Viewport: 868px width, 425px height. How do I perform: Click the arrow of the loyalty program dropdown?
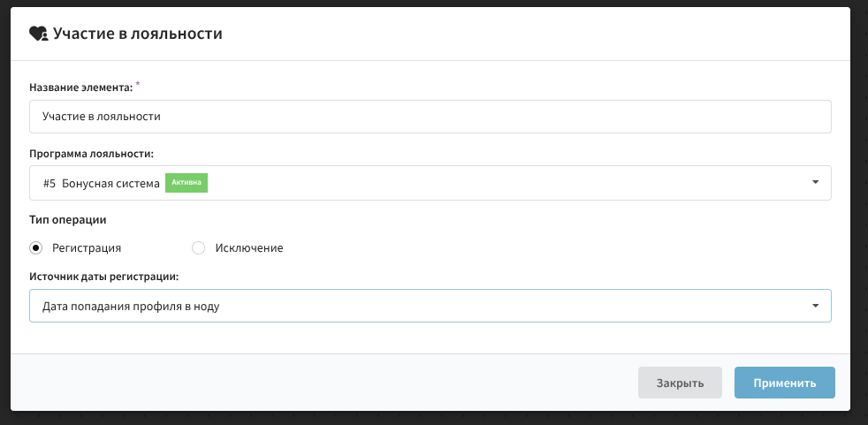tap(814, 183)
